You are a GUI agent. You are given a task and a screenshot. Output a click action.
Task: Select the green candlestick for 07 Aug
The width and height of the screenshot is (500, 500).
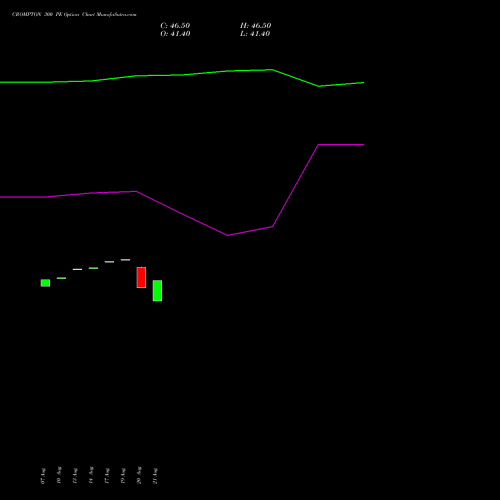(45, 283)
